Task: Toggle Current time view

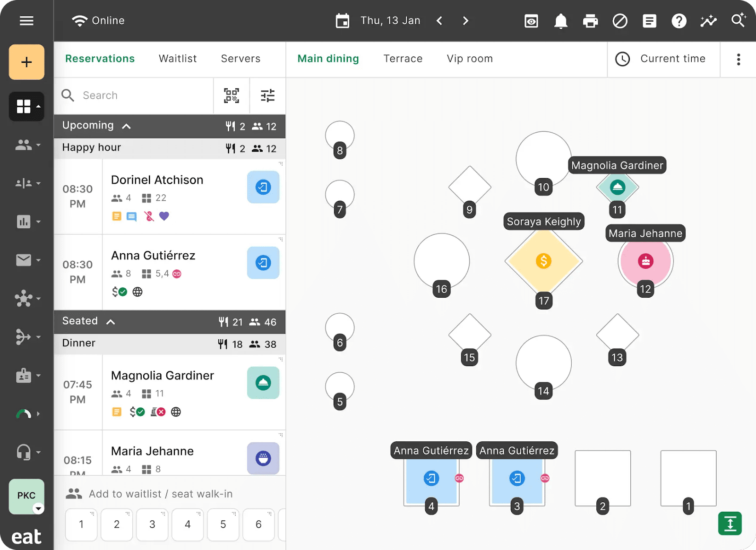Action: click(662, 59)
